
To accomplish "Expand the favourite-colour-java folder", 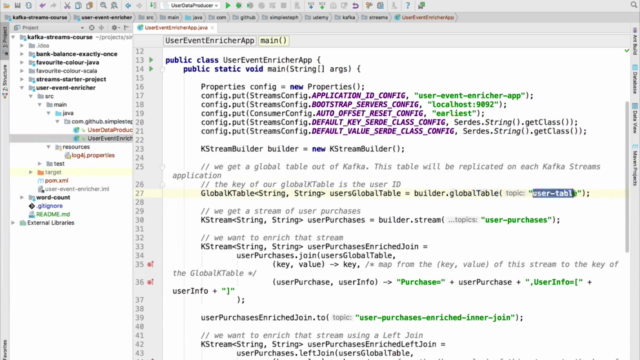I will coord(22,62).
